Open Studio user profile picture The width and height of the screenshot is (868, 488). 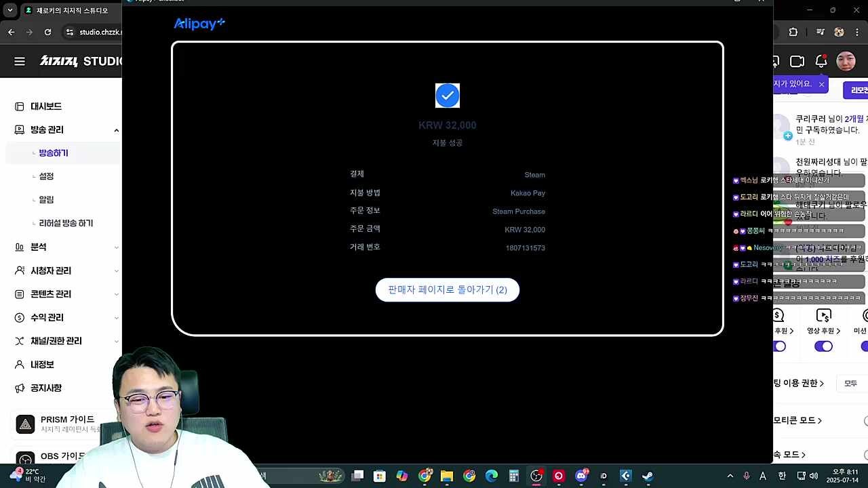[846, 62]
